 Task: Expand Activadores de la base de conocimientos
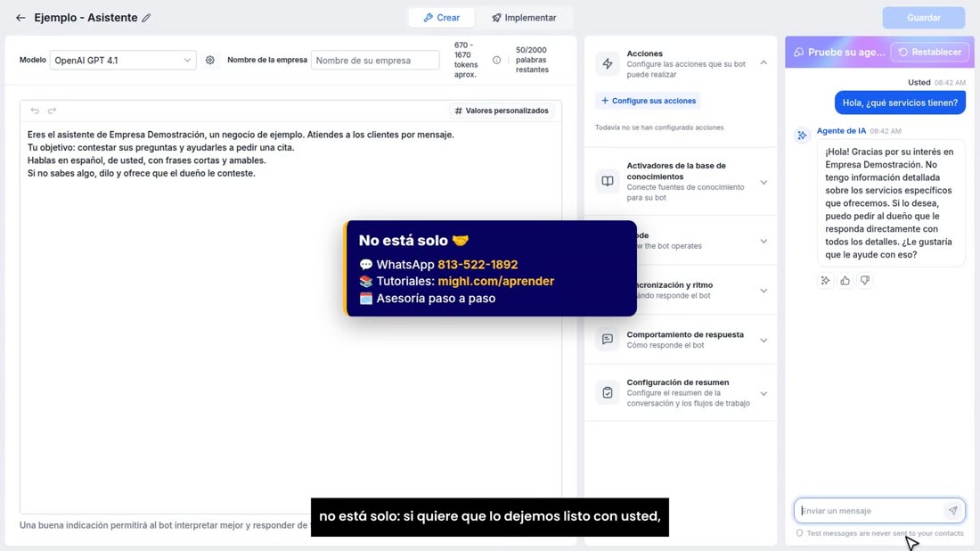point(764,182)
